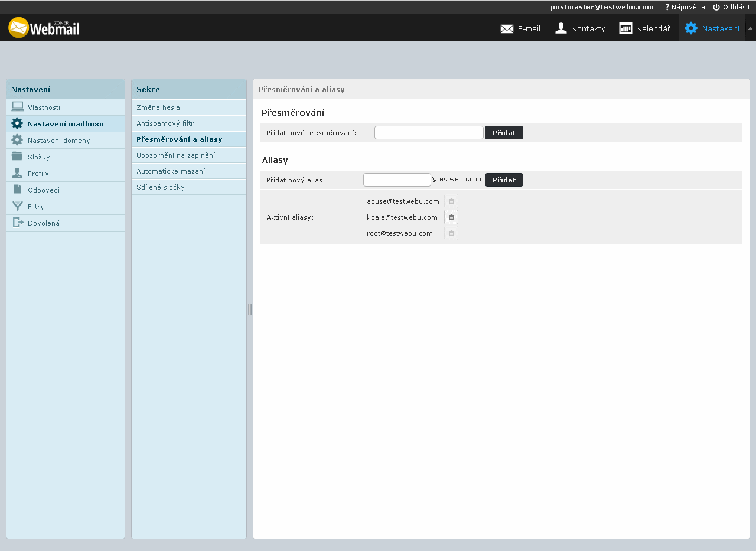The height and width of the screenshot is (551, 756).
Task: Collapse the top bar with the arrow
Action: (x=750, y=28)
